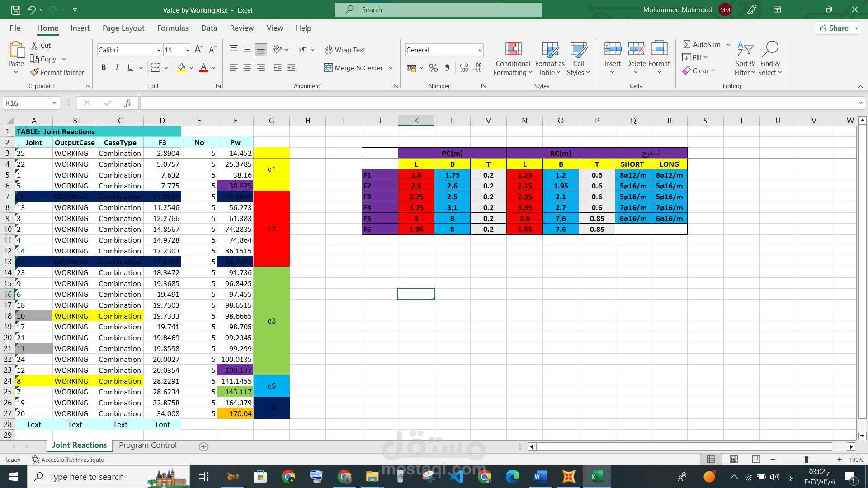The width and height of the screenshot is (868, 488).
Task: Click the AutoSum sigma icon
Action: 686,44
